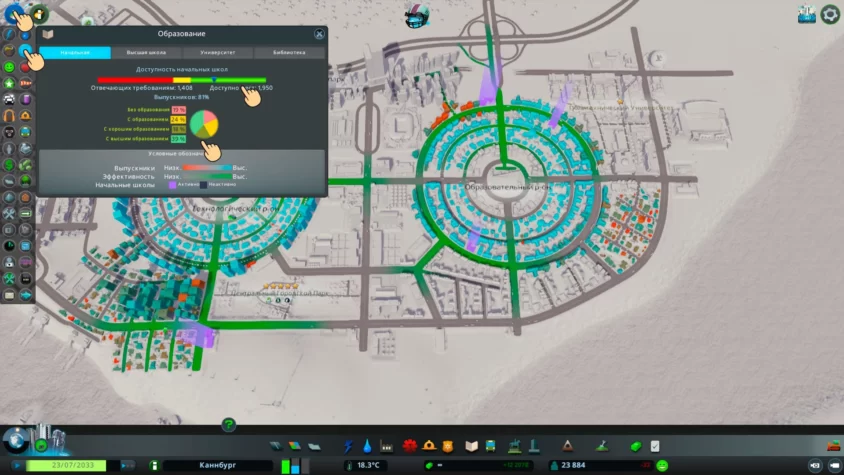Image resolution: width=844 pixels, height=475 pixels.
Task: Click the 24 % educated percentage value
Action: (178, 120)
